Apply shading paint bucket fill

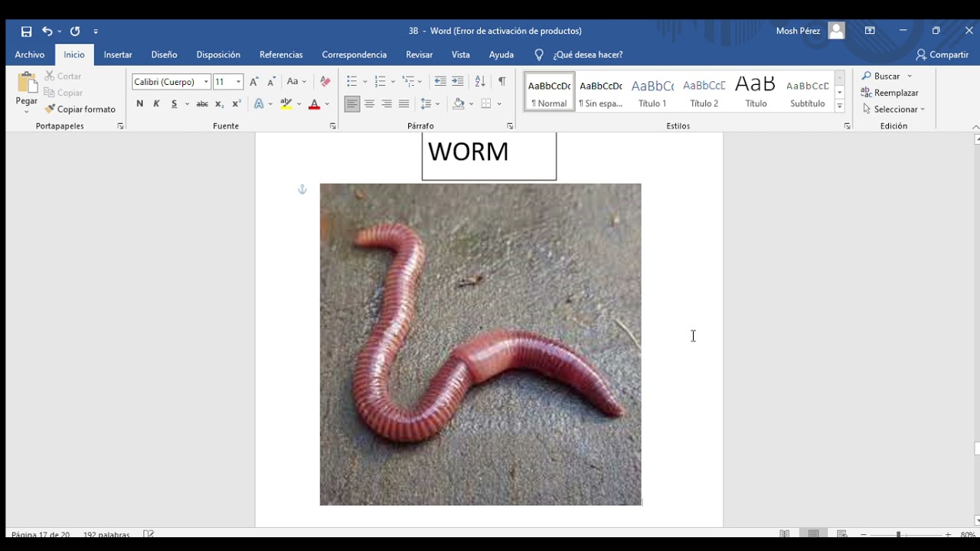(x=459, y=104)
